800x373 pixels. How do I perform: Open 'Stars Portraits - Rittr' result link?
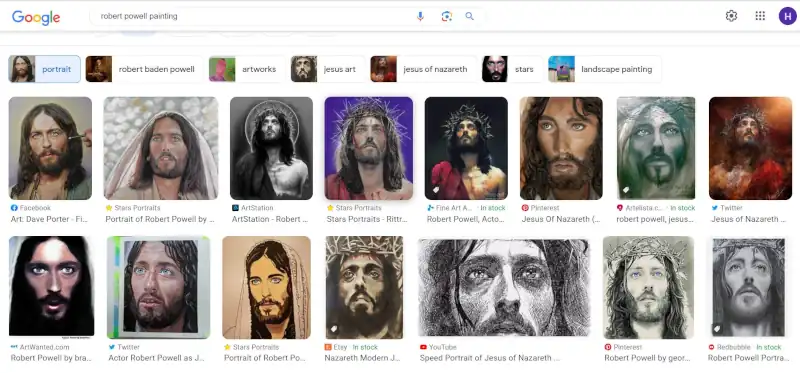[x=367, y=219]
